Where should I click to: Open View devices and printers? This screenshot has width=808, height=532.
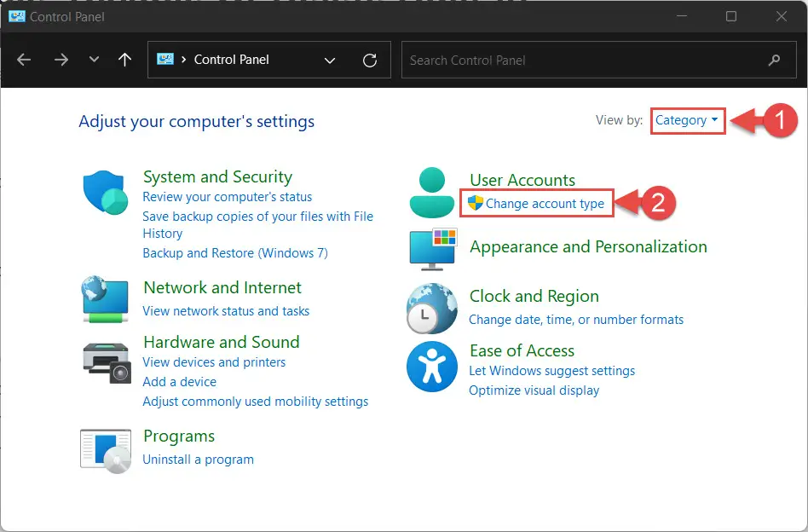(214, 362)
